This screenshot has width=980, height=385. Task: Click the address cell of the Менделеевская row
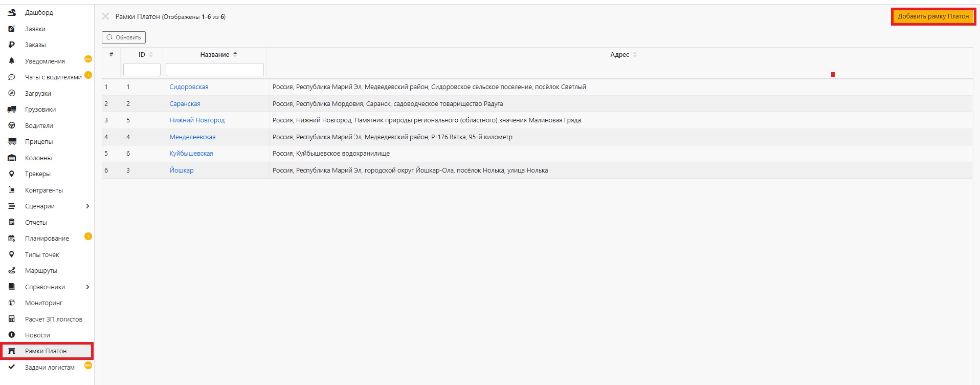point(621,137)
